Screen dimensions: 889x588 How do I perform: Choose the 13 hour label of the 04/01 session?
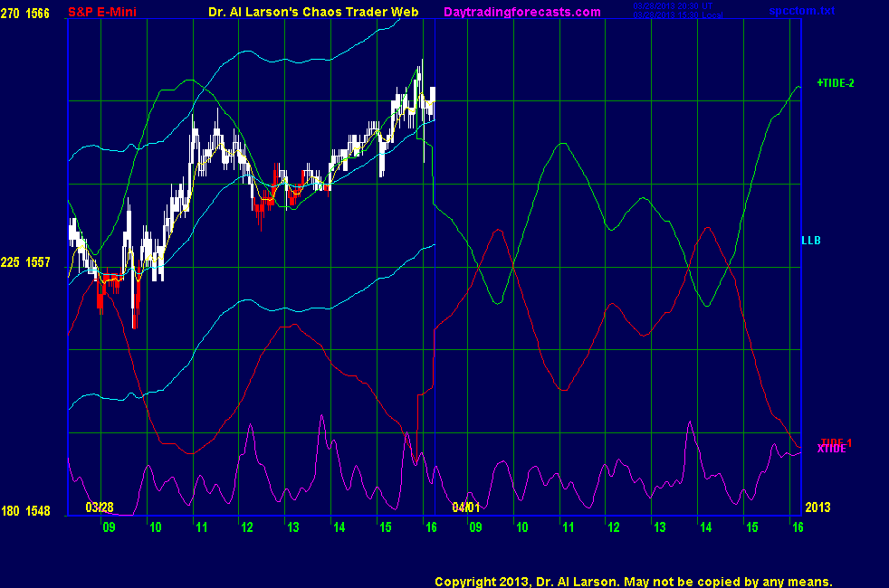pyautogui.click(x=659, y=527)
